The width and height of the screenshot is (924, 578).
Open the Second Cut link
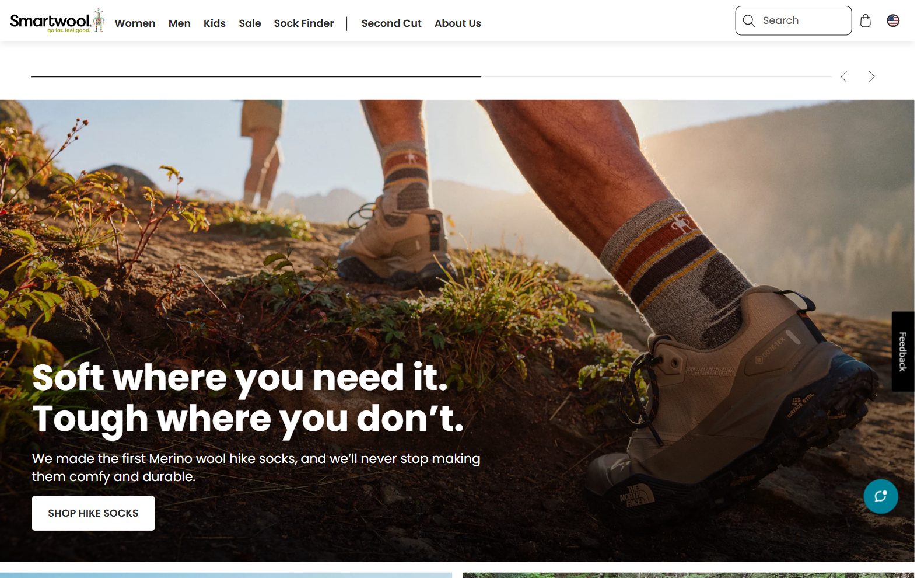(391, 23)
